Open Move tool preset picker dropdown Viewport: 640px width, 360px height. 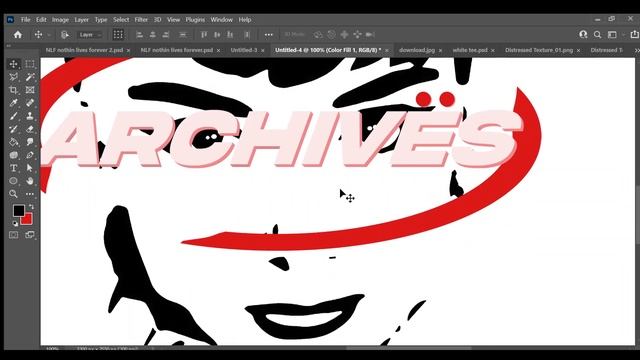(49, 35)
